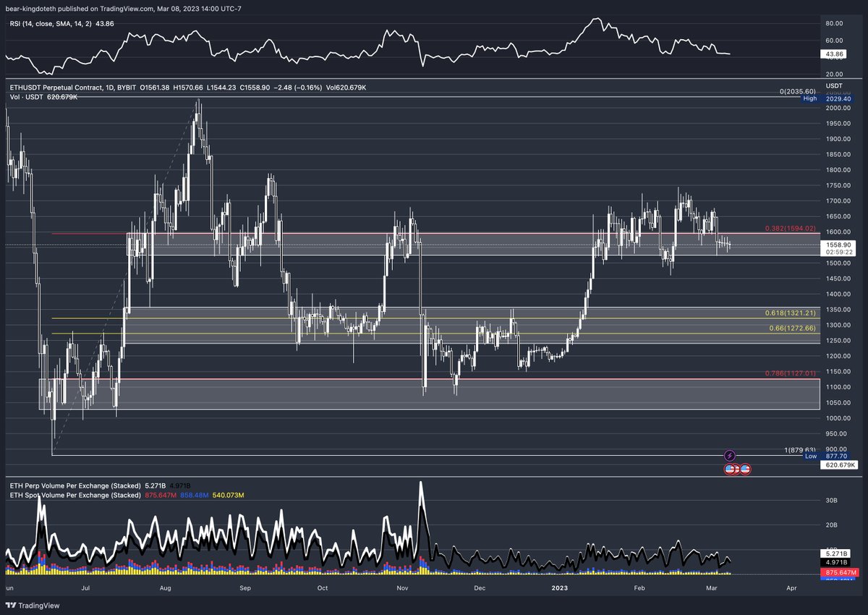868x615 pixels.
Task: Click the 1000.00 price axis label
Action: (837, 418)
